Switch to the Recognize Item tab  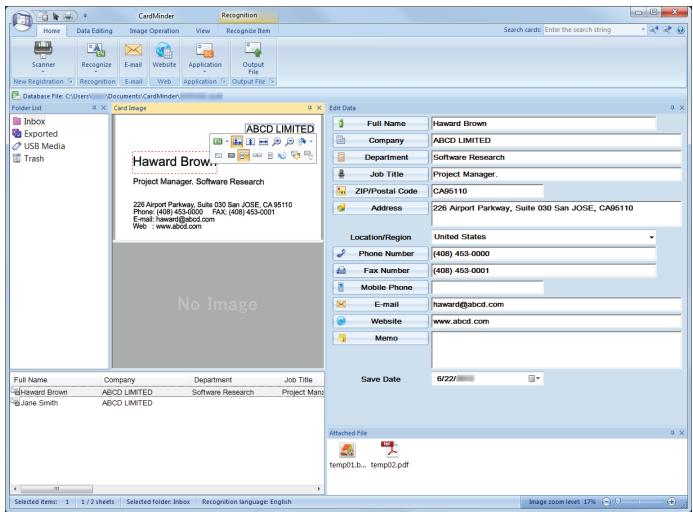[248, 31]
